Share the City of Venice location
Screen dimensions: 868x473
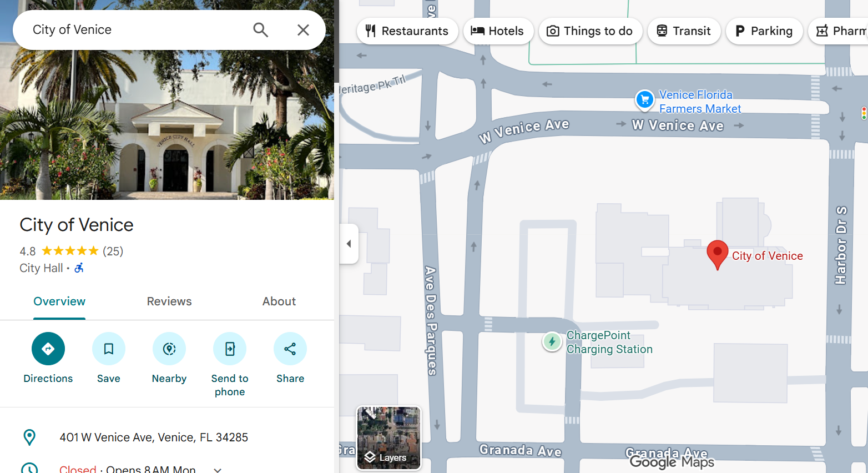[290, 358]
